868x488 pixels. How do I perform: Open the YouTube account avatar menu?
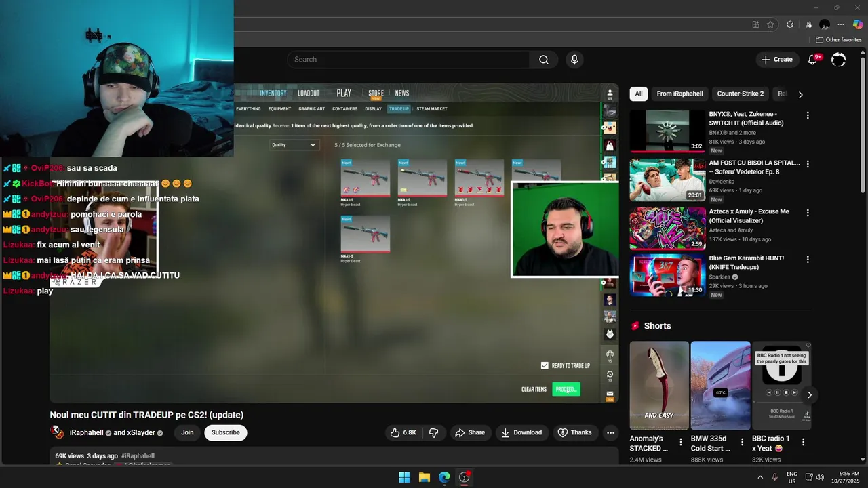pyautogui.click(x=839, y=60)
